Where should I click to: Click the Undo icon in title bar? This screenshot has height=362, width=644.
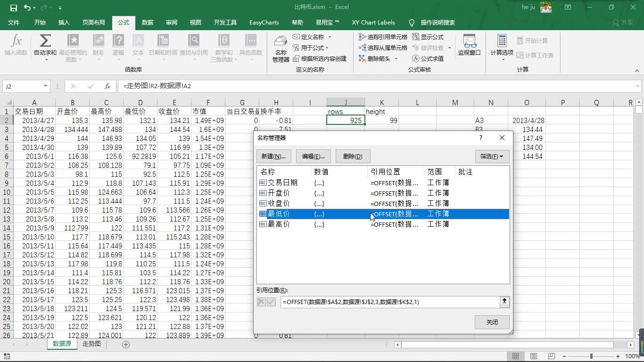tap(27, 8)
